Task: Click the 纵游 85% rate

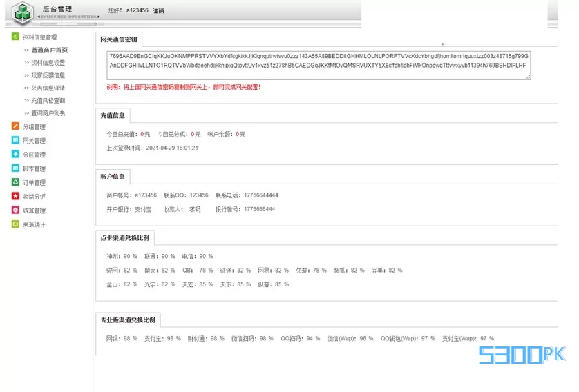Action: tap(273, 284)
